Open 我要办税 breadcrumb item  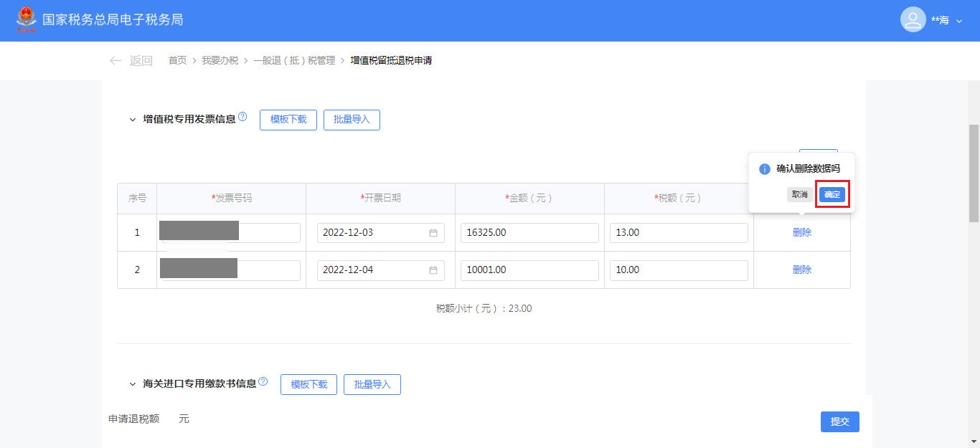click(220, 61)
